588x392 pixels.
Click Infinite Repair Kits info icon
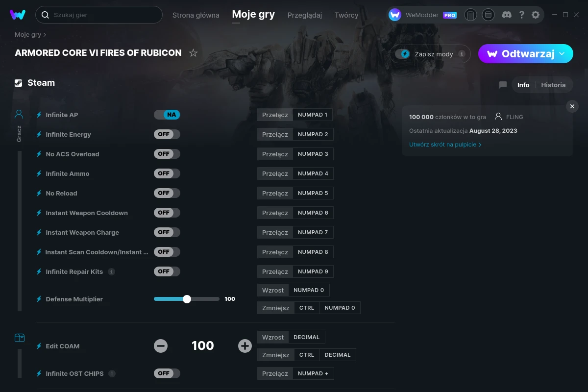coord(111,271)
